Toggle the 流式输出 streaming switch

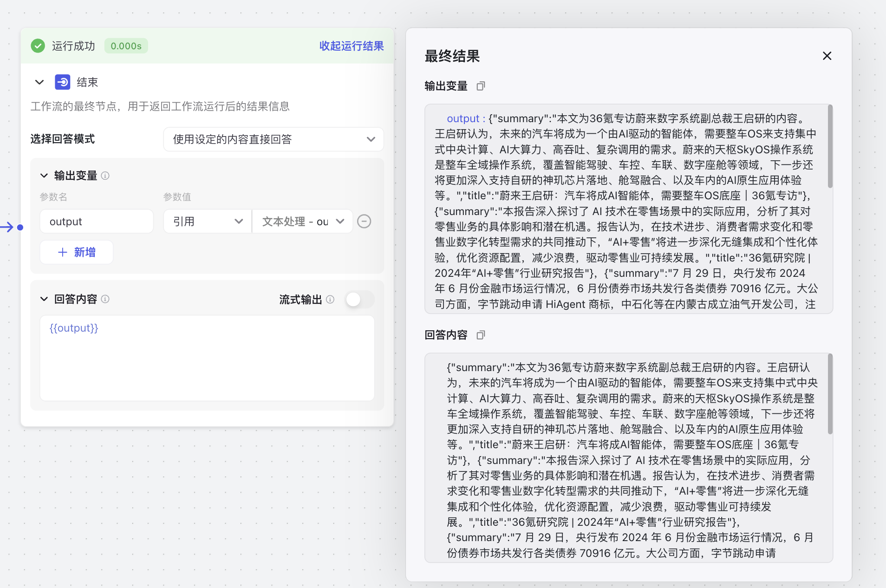[x=359, y=299]
